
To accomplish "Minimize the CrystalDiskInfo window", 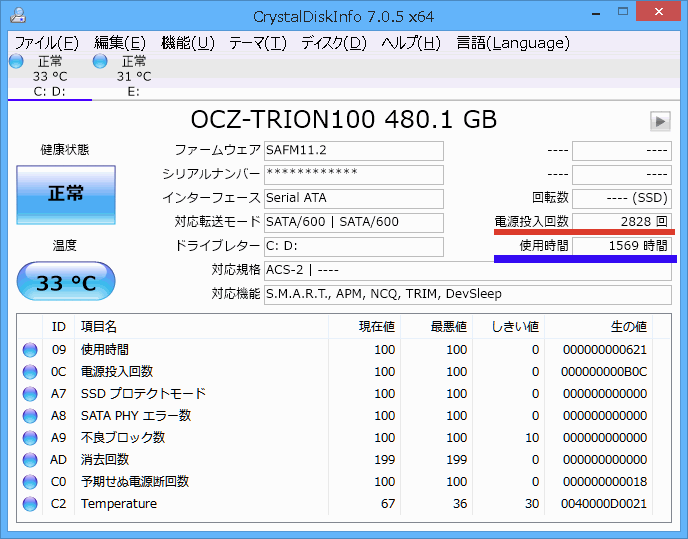I will pyautogui.click(x=596, y=14).
